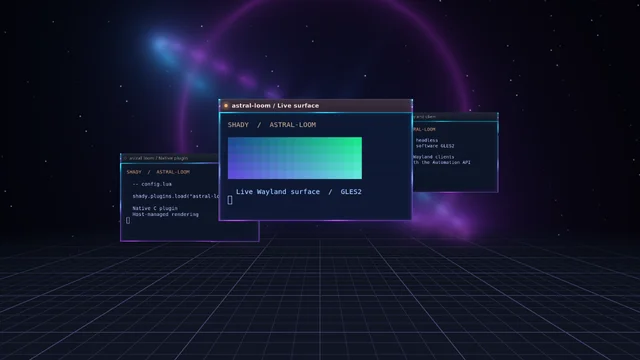Click the orange dot in Live surface title bar

[226, 106]
